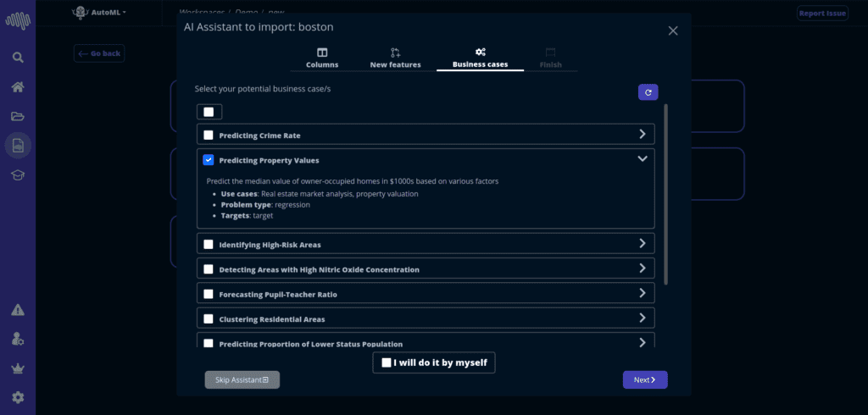Click the Demo breadcrumb link
Image resolution: width=868 pixels, height=415 pixels.
pyautogui.click(x=248, y=12)
